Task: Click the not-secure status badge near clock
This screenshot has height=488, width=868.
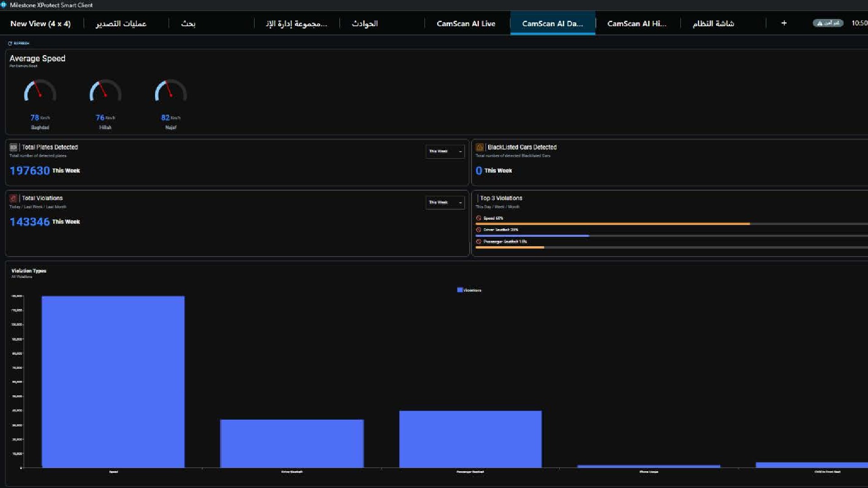Action: coord(828,23)
